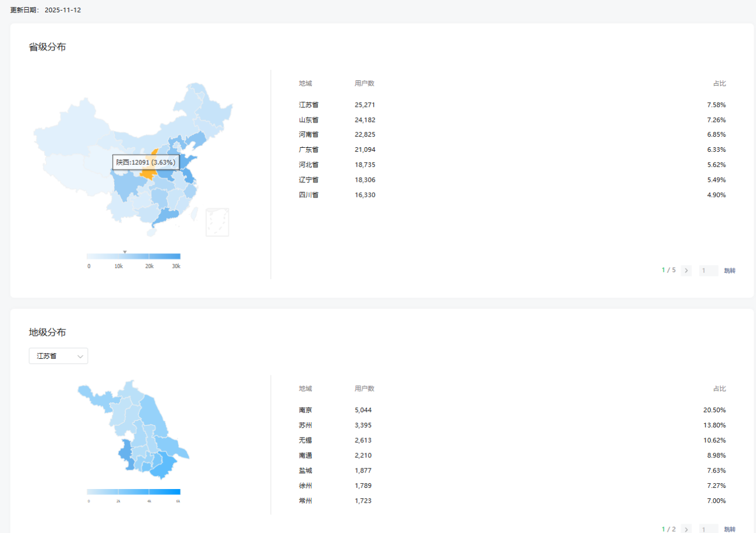Select the 盐城 city row name
Image resolution: width=756 pixels, height=533 pixels.
tap(305, 470)
